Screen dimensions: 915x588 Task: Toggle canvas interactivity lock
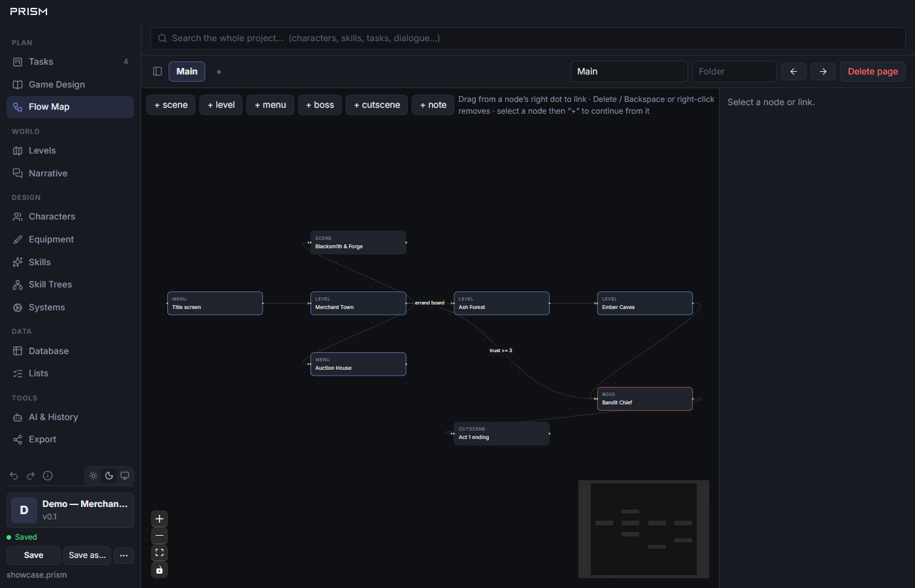pyautogui.click(x=159, y=570)
